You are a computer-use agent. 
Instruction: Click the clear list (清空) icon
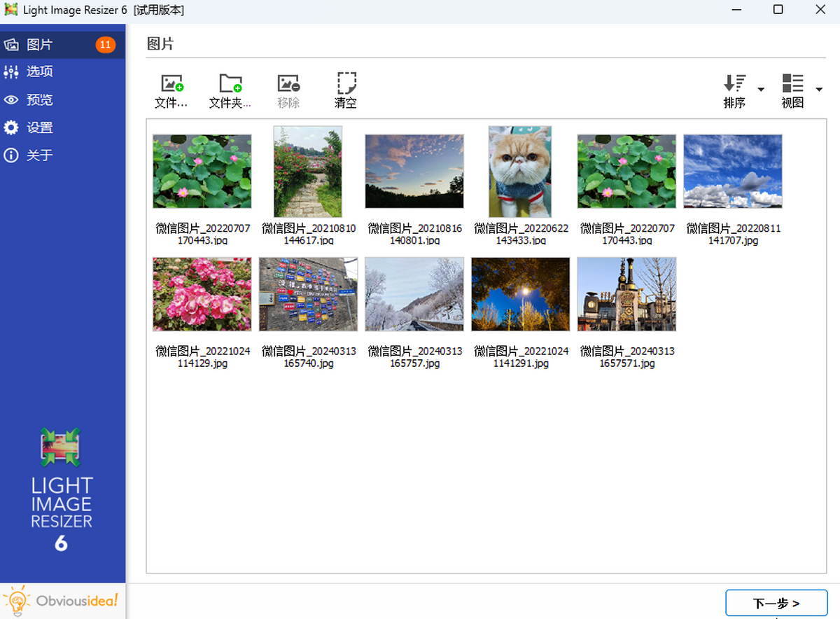click(x=346, y=84)
